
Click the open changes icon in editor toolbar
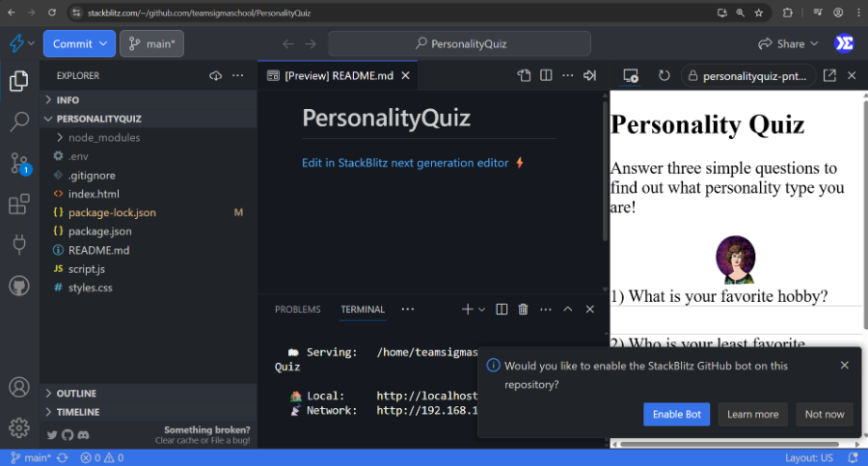tap(524, 75)
